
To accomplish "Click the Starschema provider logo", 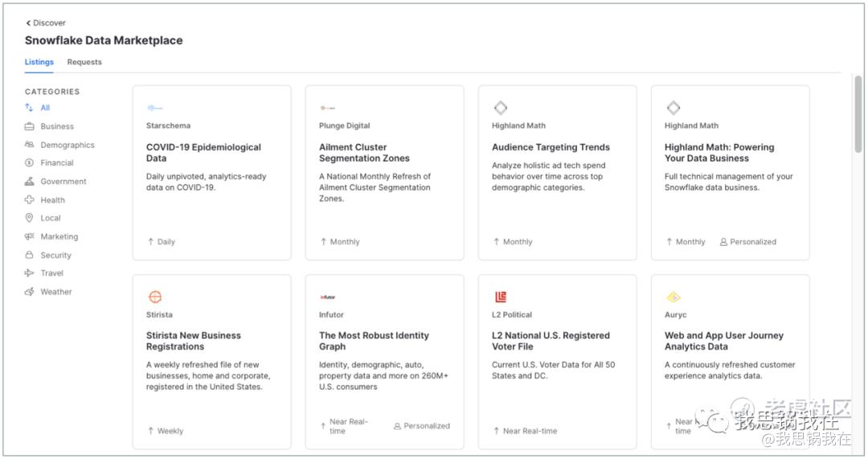I will tap(155, 108).
